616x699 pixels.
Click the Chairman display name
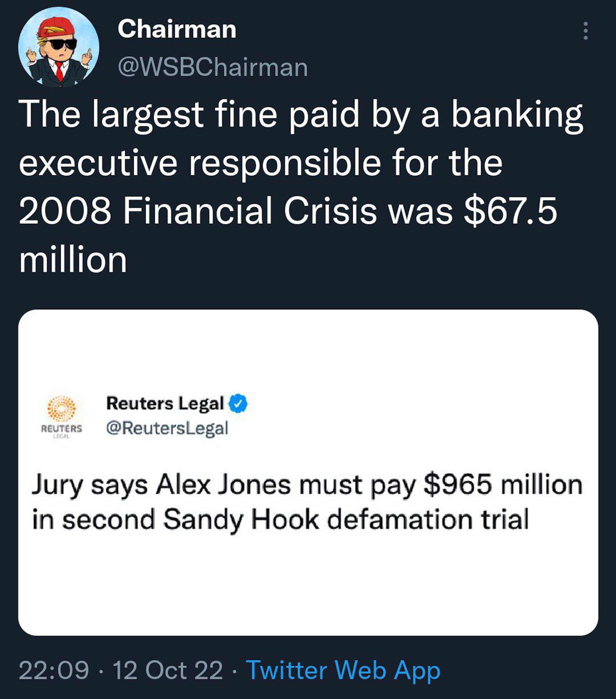(x=177, y=29)
